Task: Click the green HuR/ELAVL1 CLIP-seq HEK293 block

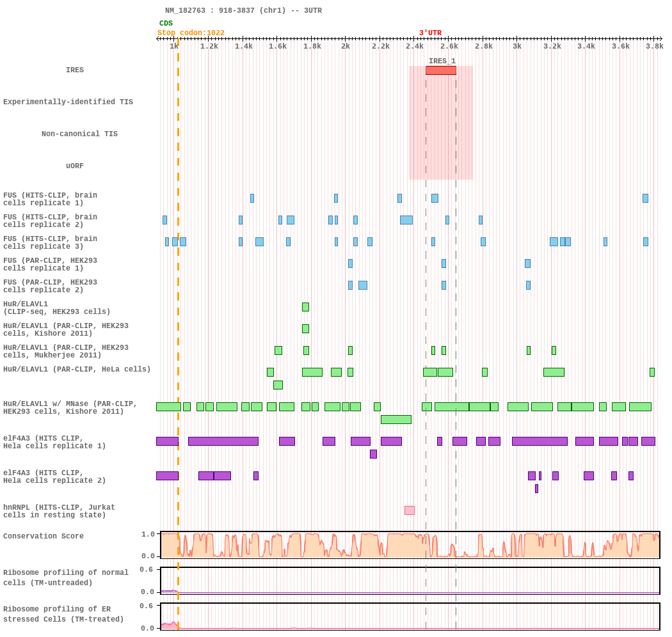Action: click(305, 307)
